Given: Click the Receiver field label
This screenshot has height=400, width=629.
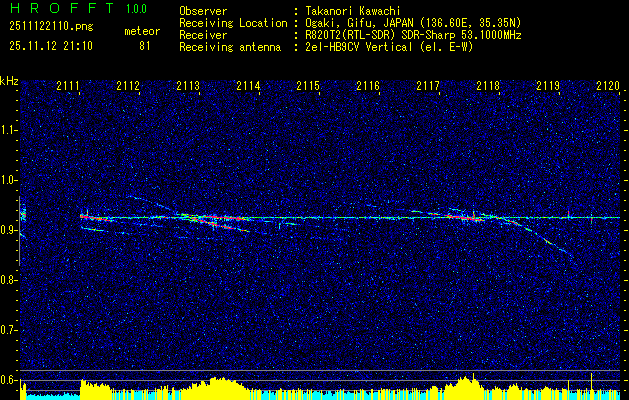Looking at the screenshot, I should tap(203, 35).
